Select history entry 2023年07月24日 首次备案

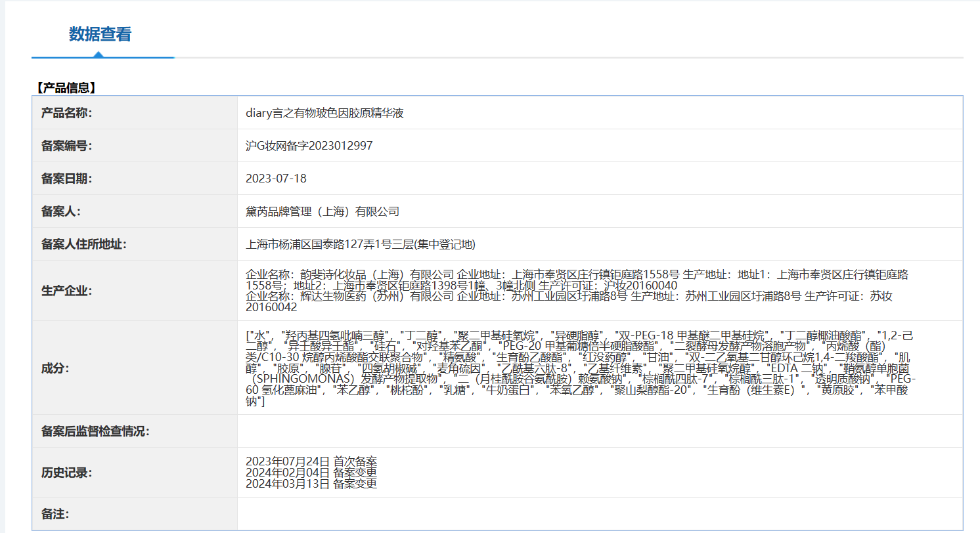[x=311, y=461]
